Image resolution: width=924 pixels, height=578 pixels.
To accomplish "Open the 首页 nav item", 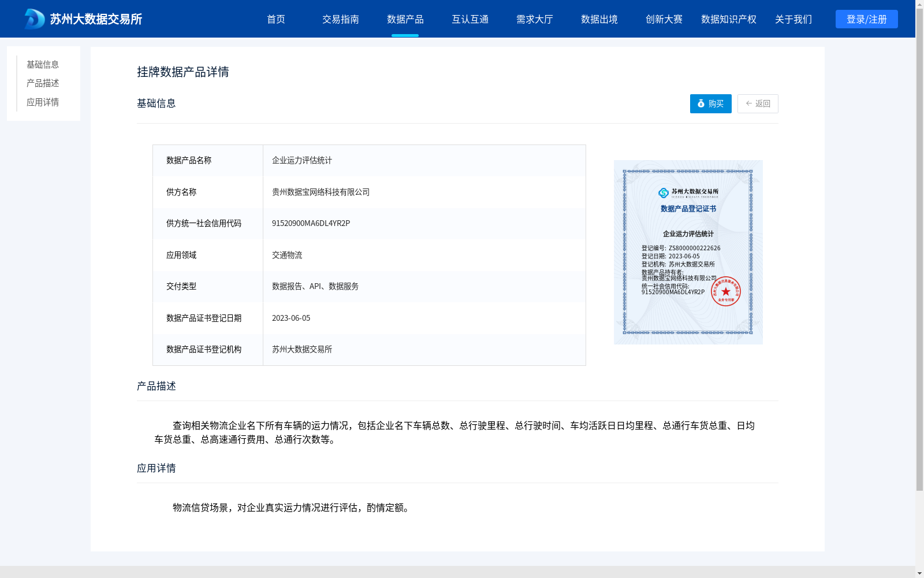I will (x=276, y=19).
